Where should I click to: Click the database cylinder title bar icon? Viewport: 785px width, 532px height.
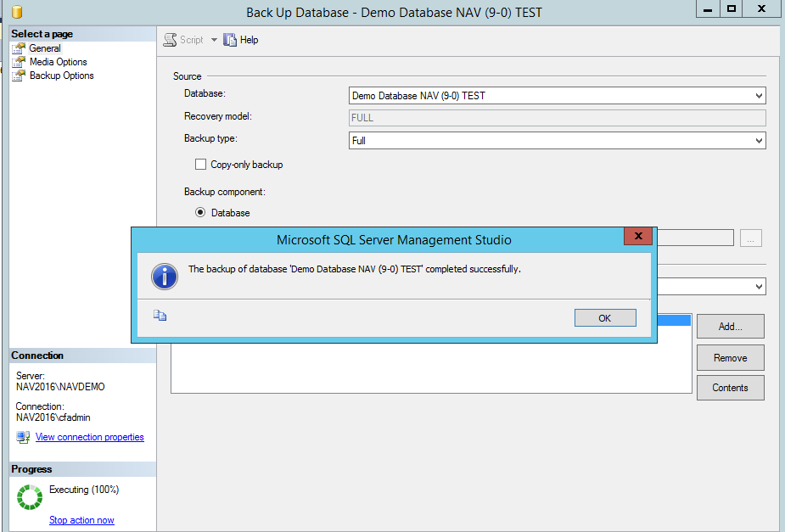tap(16, 12)
